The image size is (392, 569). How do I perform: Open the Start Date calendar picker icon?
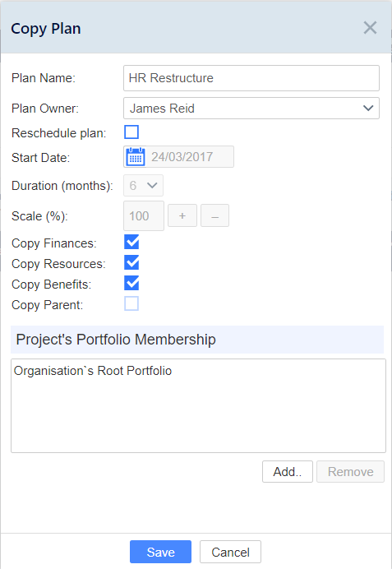click(136, 157)
